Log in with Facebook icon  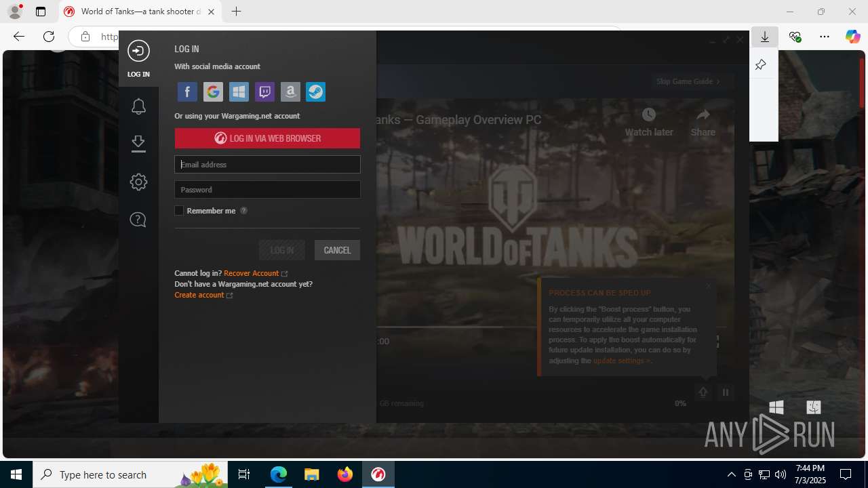tap(187, 91)
